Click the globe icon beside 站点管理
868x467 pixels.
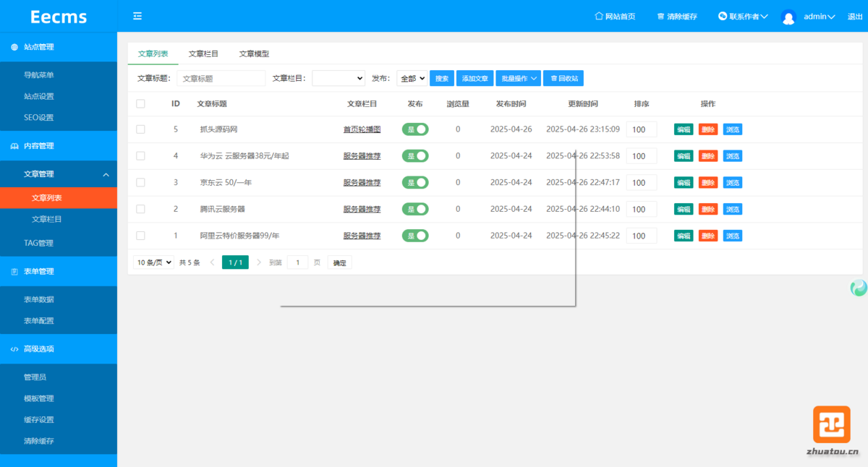pyautogui.click(x=14, y=47)
